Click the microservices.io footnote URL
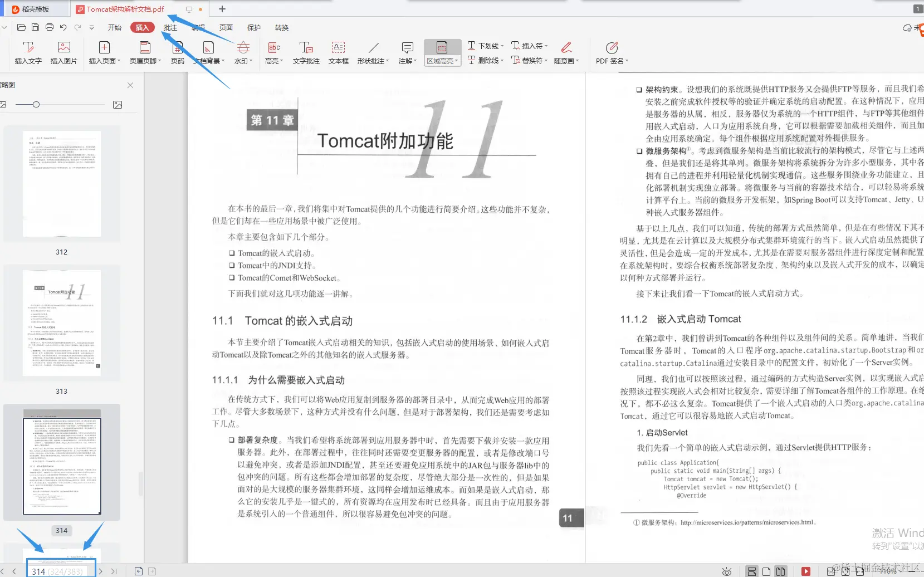 point(747,522)
